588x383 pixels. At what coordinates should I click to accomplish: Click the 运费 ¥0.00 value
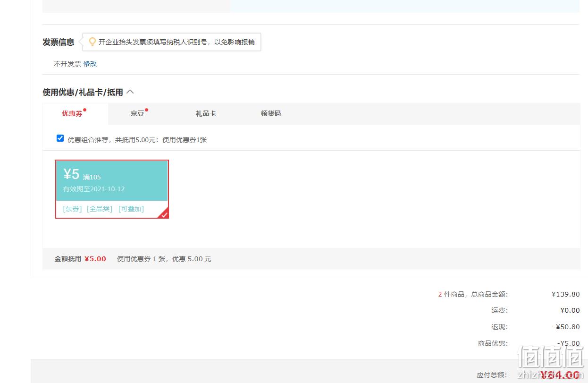[570, 310]
